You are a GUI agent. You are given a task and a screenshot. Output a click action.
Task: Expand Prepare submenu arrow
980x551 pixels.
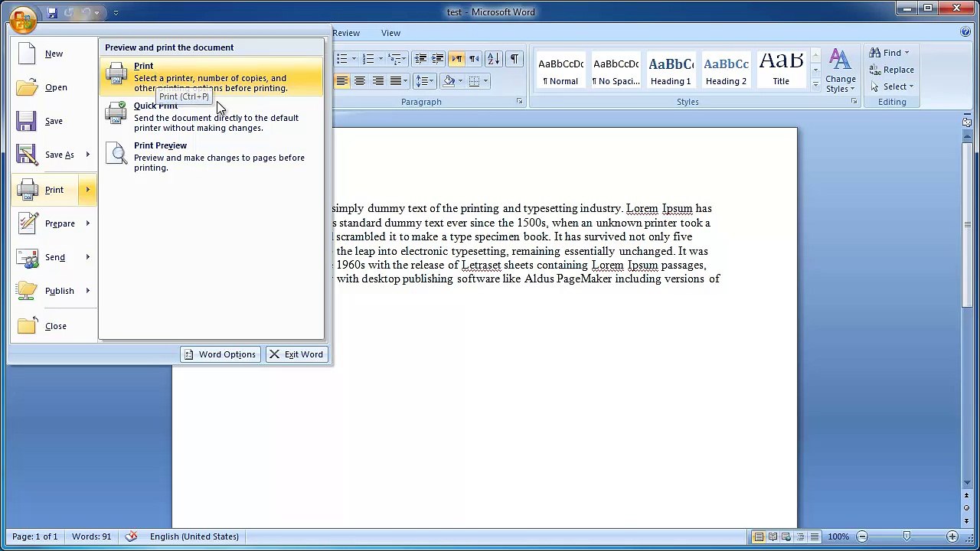click(x=87, y=223)
